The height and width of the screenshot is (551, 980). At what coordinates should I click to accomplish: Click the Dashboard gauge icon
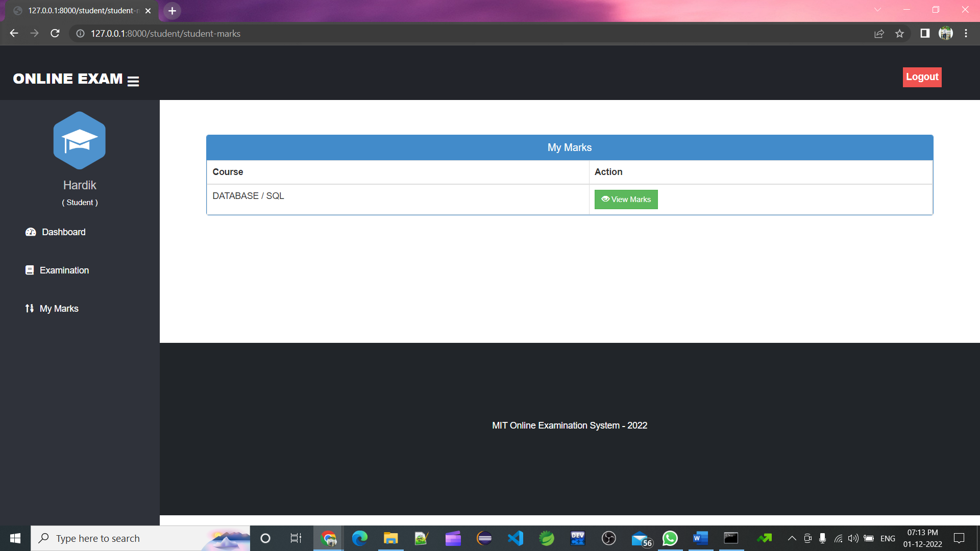(x=31, y=232)
